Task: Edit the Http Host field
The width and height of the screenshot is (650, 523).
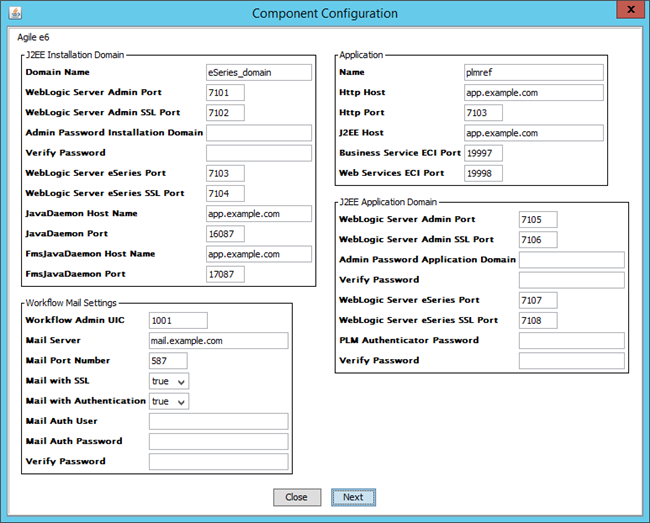Action: [x=534, y=92]
